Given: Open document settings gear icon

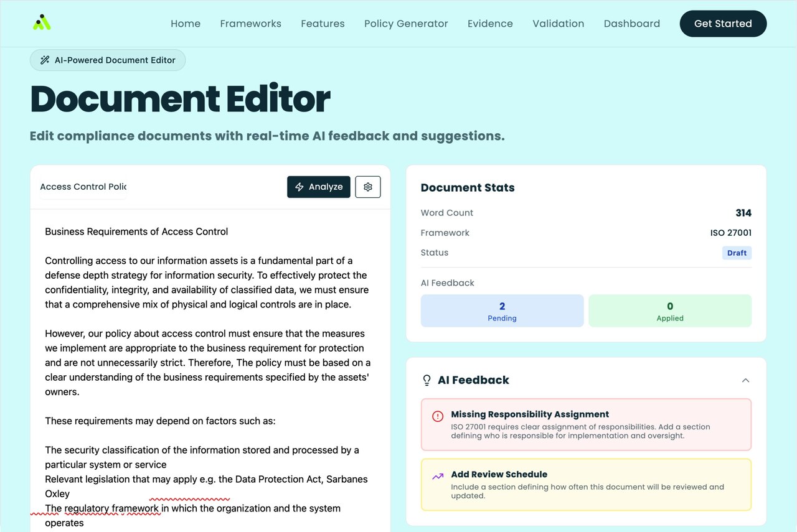Looking at the screenshot, I should 367,187.
